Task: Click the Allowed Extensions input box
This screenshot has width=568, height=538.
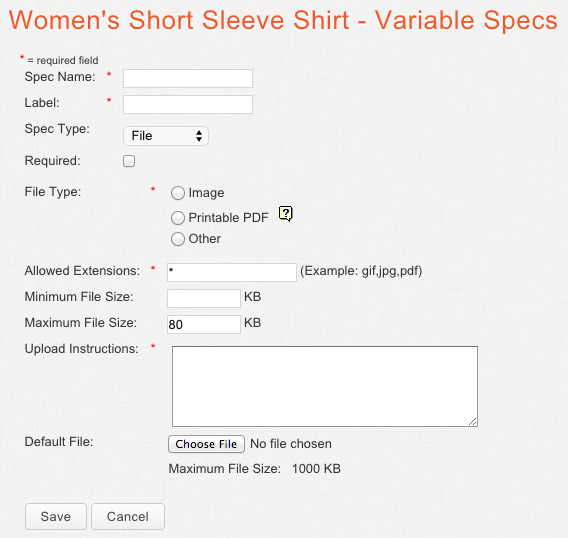Action: 232,272
